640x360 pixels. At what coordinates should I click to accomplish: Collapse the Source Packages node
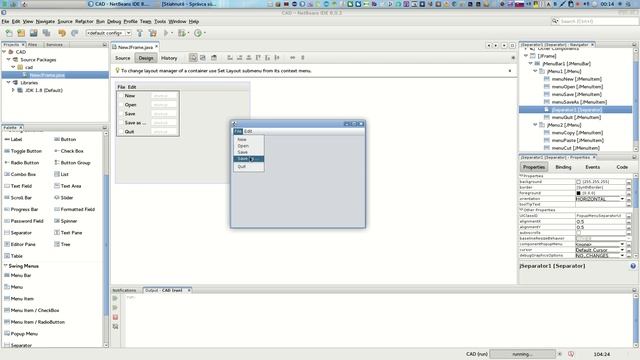(x=9, y=60)
